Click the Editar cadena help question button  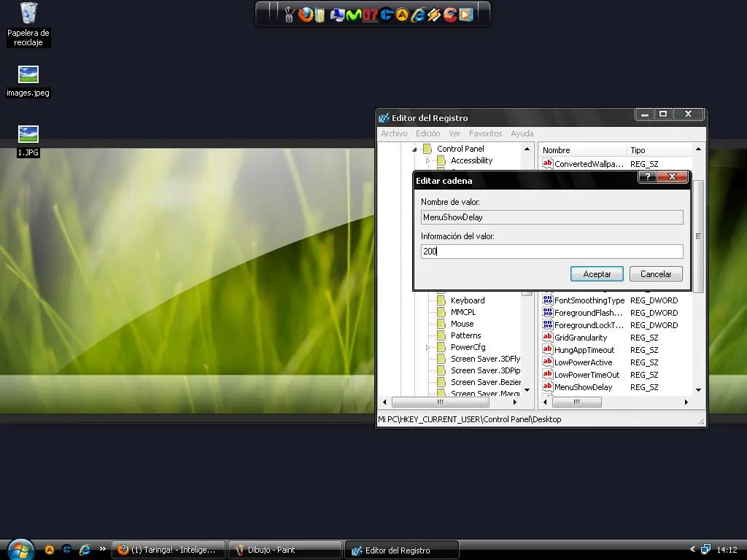click(x=648, y=176)
